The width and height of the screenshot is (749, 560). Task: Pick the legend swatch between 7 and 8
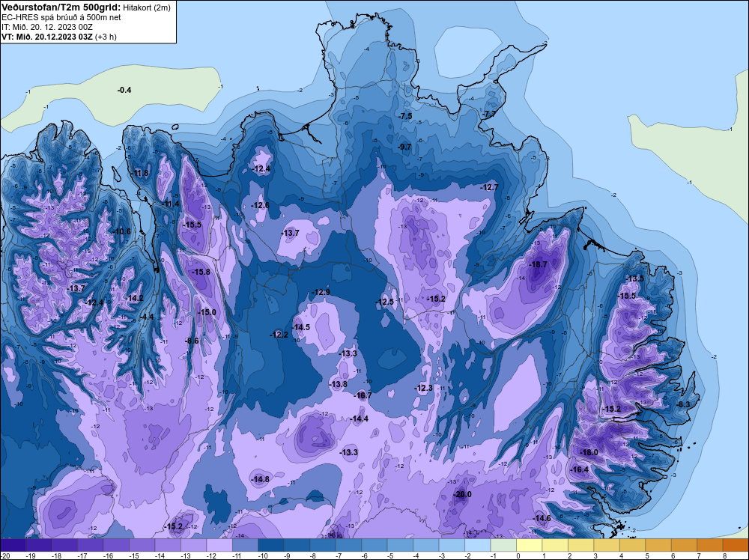[710, 545]
